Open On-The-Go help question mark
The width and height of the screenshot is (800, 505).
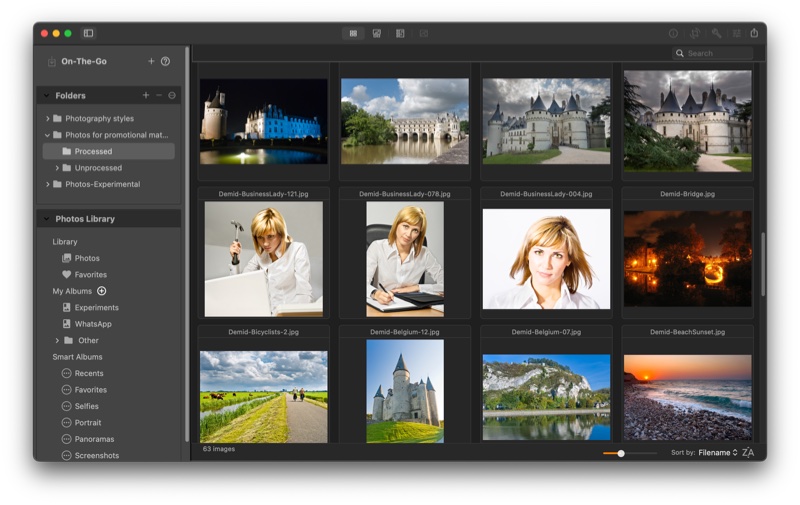pos(165,61)
